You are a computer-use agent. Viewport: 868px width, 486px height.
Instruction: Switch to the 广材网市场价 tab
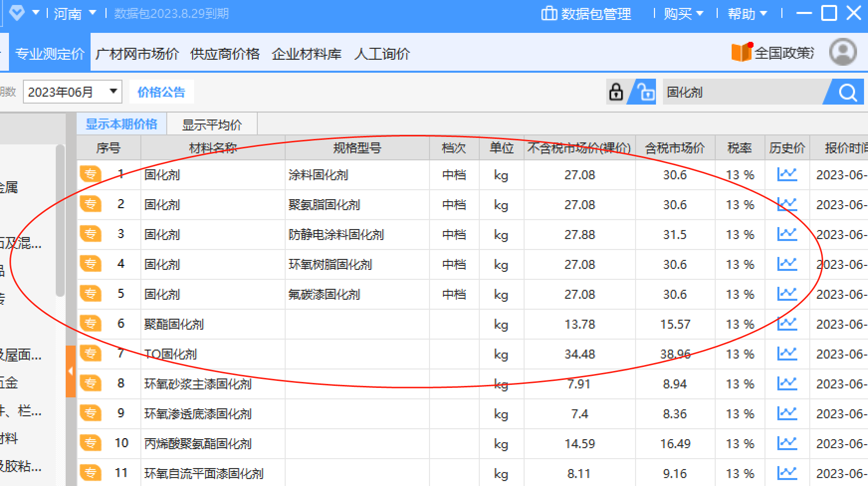pyautogui.click(x=137, y=54)
